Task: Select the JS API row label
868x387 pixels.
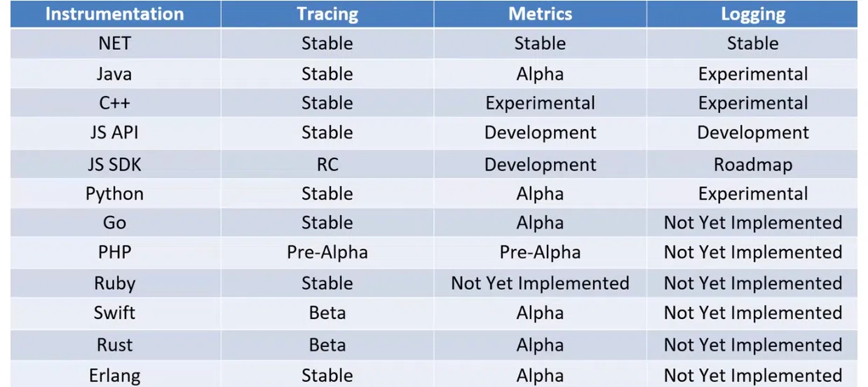Action: [114, 133]
